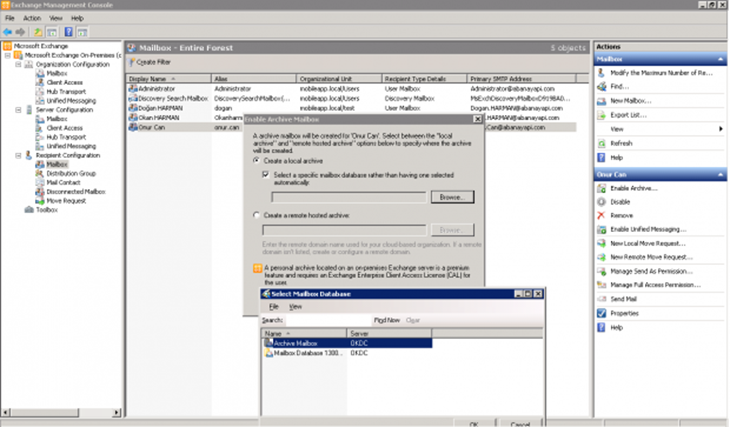Click the red Remove action
The height and width of the screenshot is (427, 730).
coord(622,216)
